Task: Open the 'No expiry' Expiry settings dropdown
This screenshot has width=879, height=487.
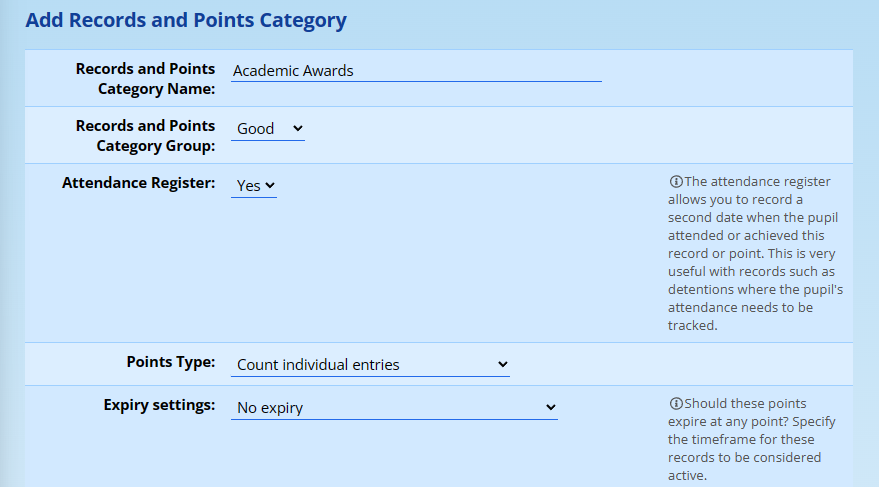Action: [393, 408]
